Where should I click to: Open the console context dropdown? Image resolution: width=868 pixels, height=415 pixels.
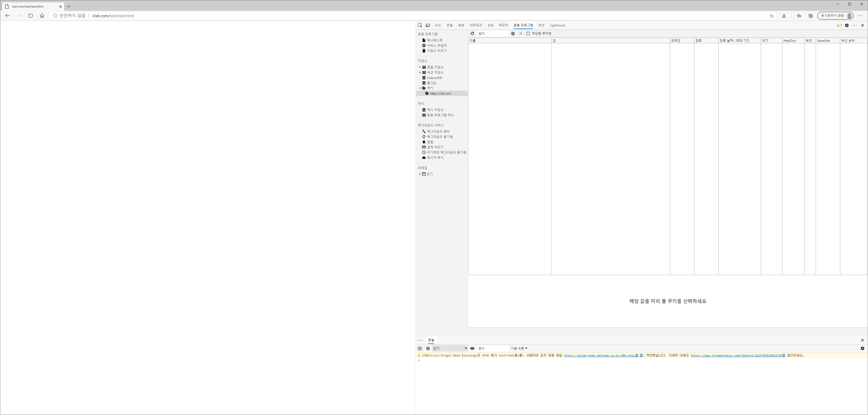[x=450, y=348]
